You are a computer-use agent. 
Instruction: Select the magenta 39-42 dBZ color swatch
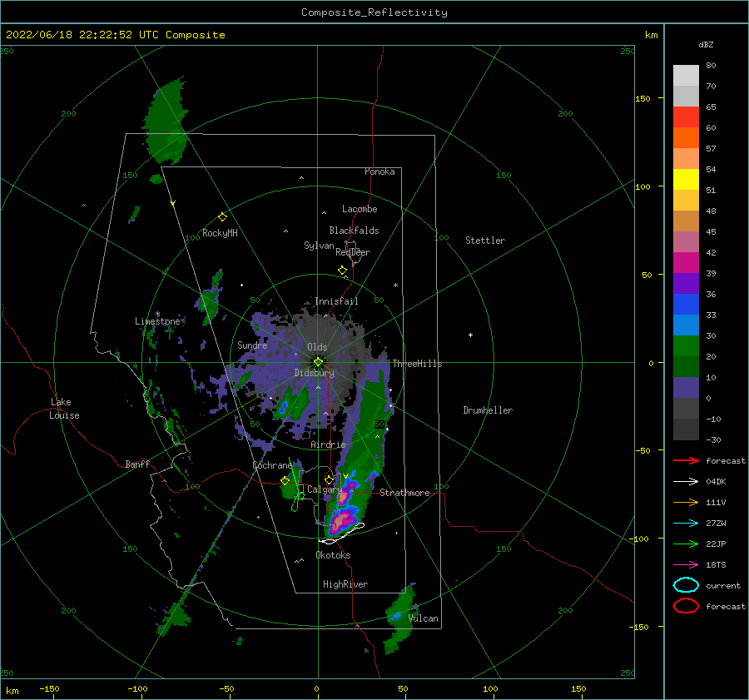click(686, 262)
